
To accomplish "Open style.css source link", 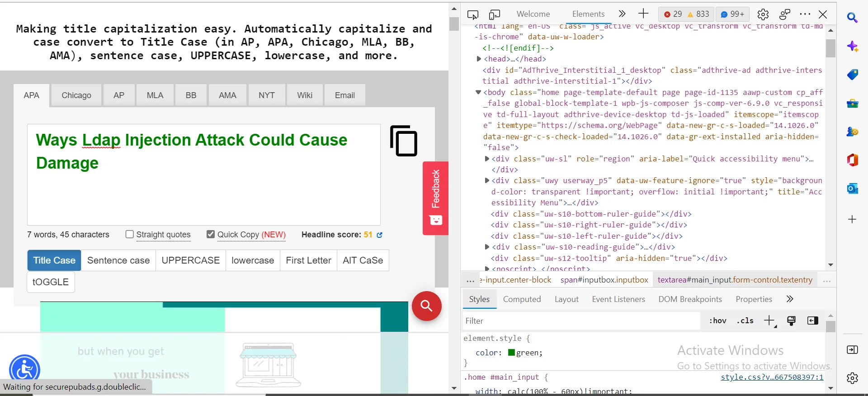I will pos(772,377).
